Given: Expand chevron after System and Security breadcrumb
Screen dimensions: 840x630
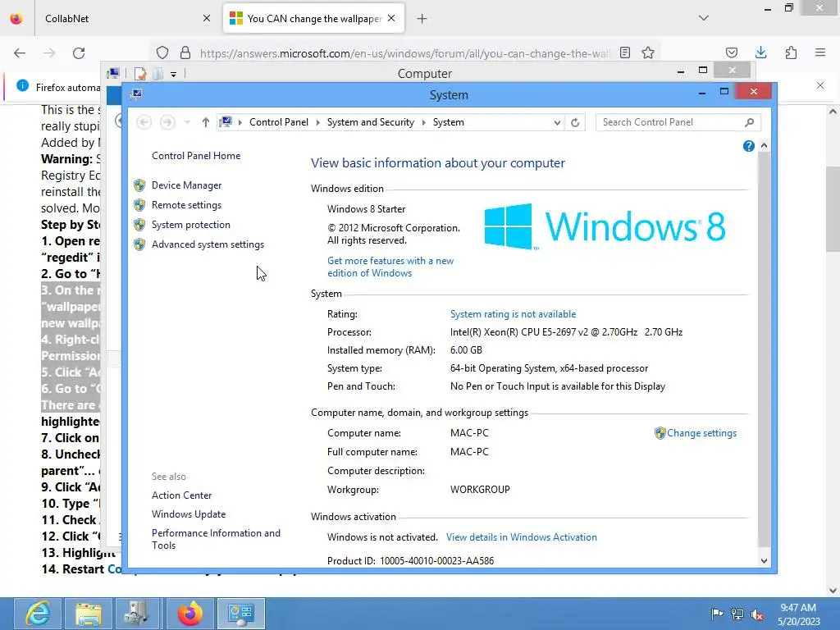Looking at the screenshot, I should pyautogui.click(x=423, y=123).
